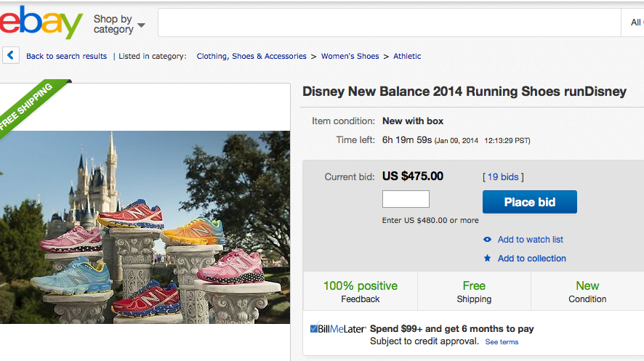Viewport: 644px width, 361px height.
Task: Click into the eBay search field
Action: [389, 23]
